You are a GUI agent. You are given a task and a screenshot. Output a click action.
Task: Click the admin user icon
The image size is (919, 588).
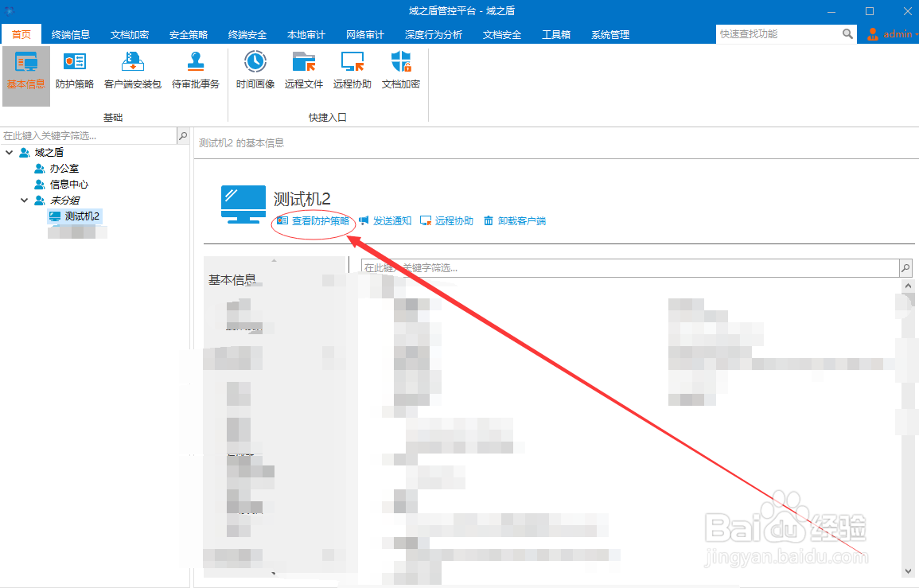(x=873, y=34)
